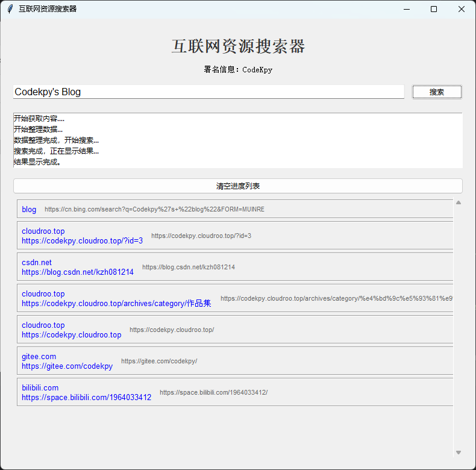Click the 署名信息: CodeKpy label
Viewport: 476px width, 470px height.
click(238, 69)
